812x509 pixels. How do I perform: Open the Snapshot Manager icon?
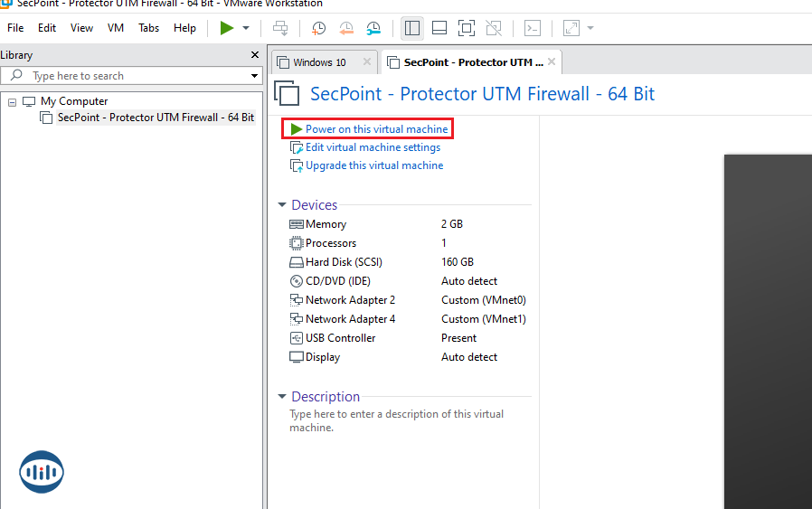click(374, 28)
